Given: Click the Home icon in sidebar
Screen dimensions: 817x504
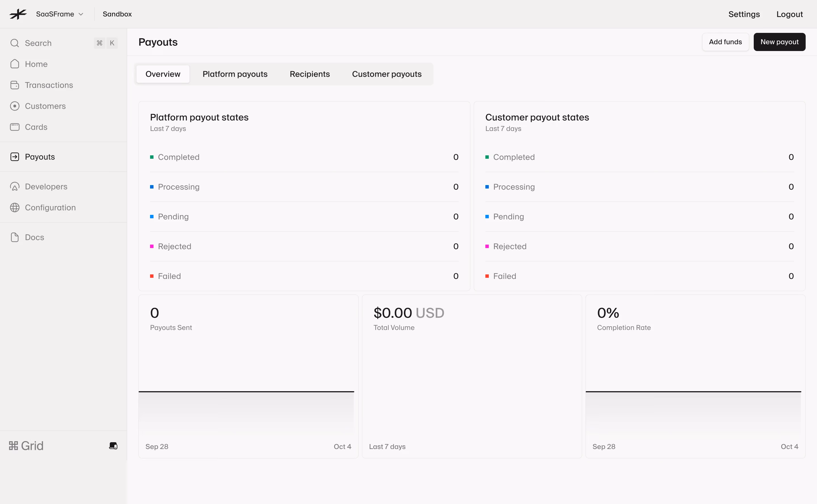Looking at the screenshot, I should coord(15,64).
